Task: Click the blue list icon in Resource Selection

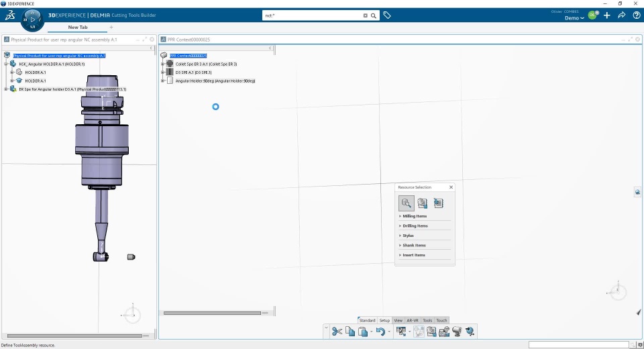Action: point(438,203)
